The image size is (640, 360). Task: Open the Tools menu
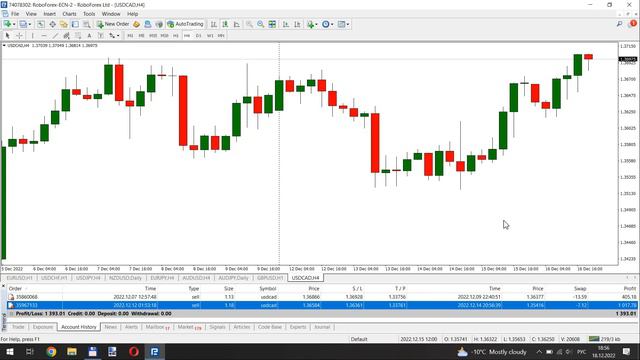pyautogui.click(x=89, y=14)
